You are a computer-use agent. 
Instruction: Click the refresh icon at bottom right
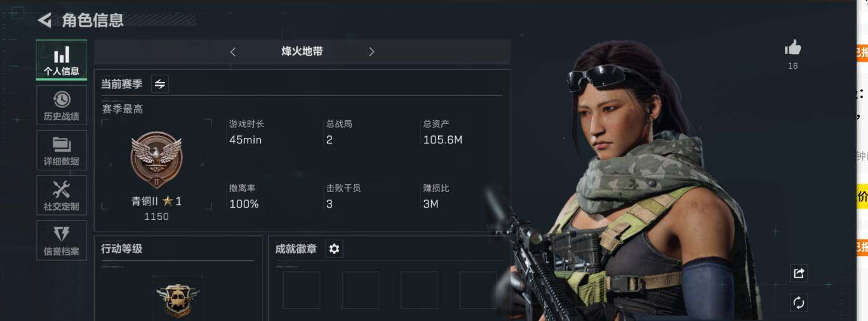tap(799, 303)
